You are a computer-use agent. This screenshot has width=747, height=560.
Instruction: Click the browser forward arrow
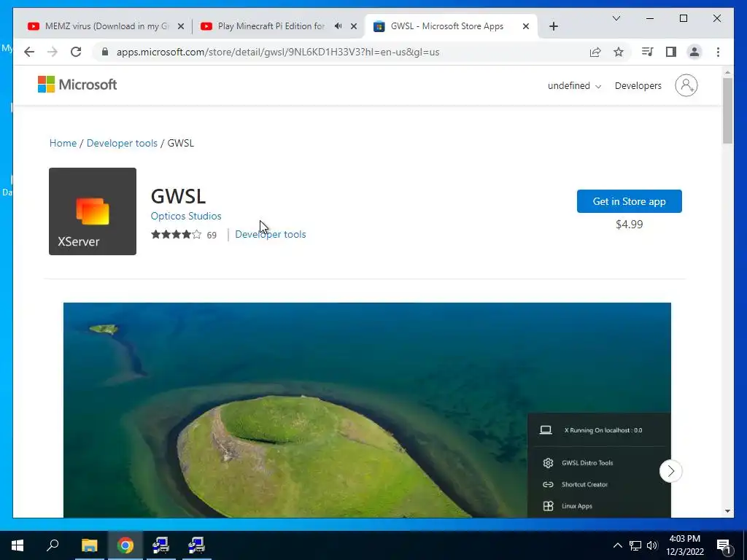coord(53,52)
